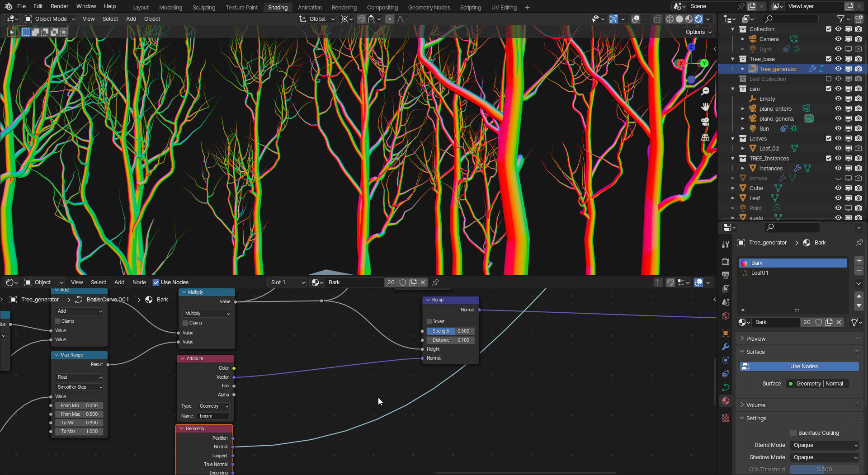Open the File menu

tap(21, 6)
